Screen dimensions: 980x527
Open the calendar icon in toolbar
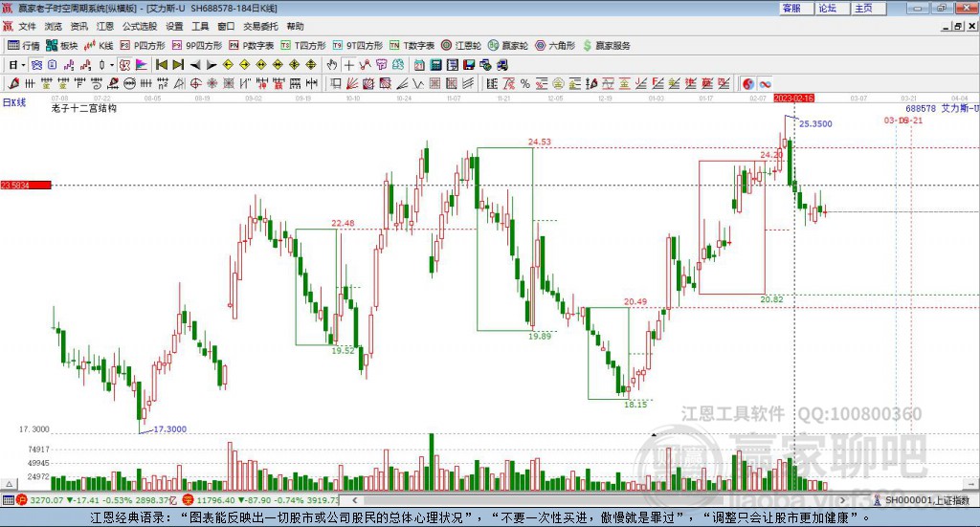tap(419, 65)
